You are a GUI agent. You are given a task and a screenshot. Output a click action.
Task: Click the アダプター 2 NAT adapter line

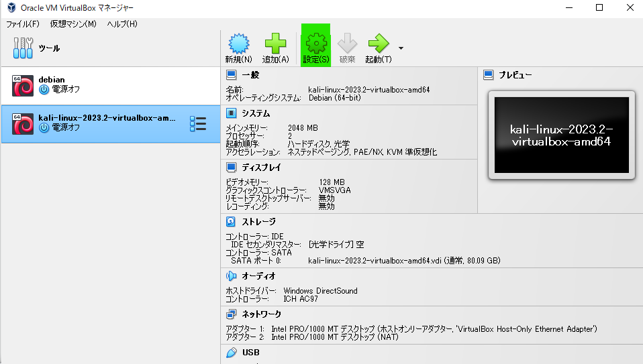tap(312, 337)
